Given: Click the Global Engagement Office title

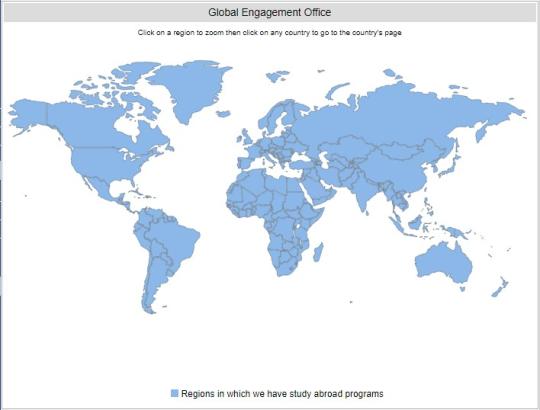Looking at the screenshot, I should click(270, 12).
